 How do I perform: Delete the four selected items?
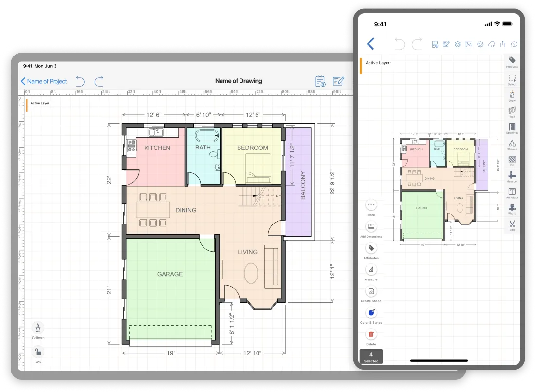point(371,335)
